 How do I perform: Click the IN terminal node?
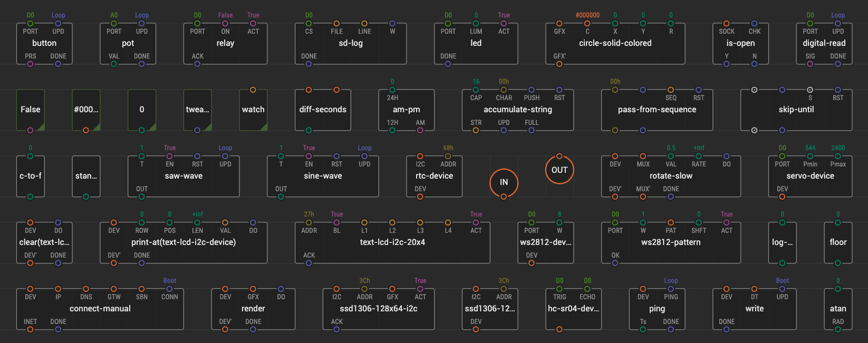504,182
